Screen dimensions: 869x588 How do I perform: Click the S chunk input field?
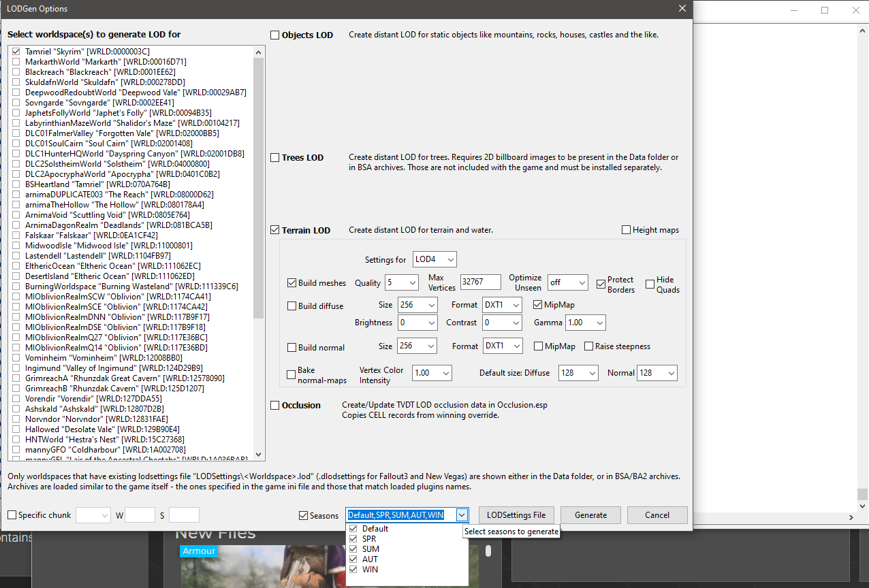[x=184, y=515]
